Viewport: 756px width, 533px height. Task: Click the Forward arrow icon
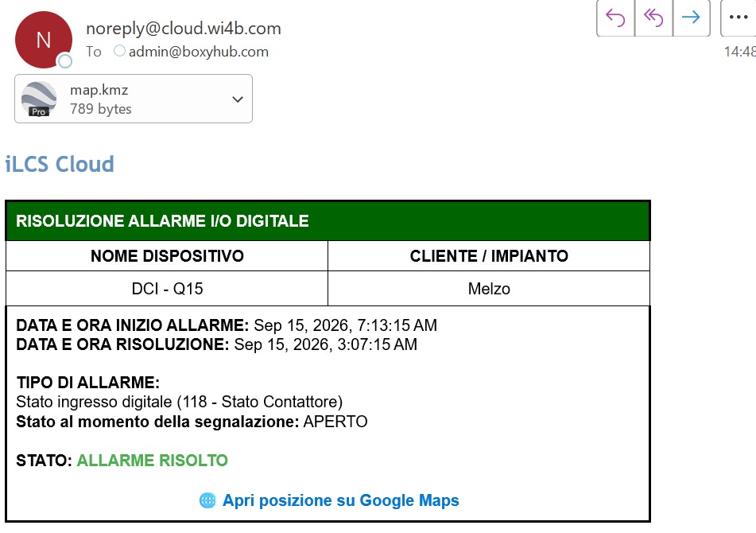coord(691,18)
